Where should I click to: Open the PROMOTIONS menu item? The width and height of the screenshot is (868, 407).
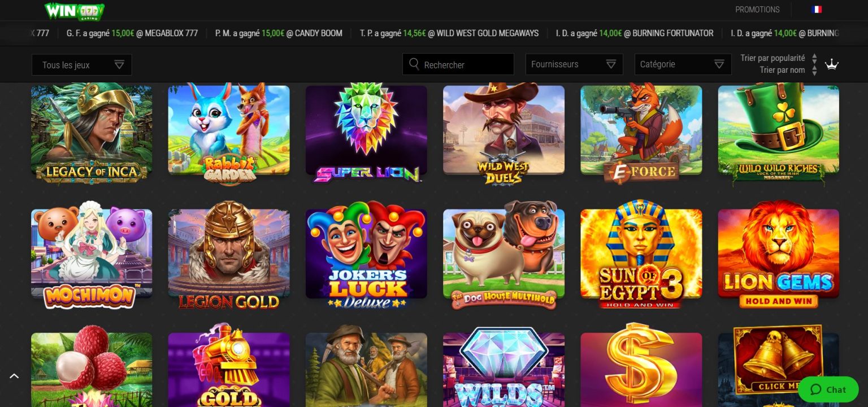click(x=757, y=10)
